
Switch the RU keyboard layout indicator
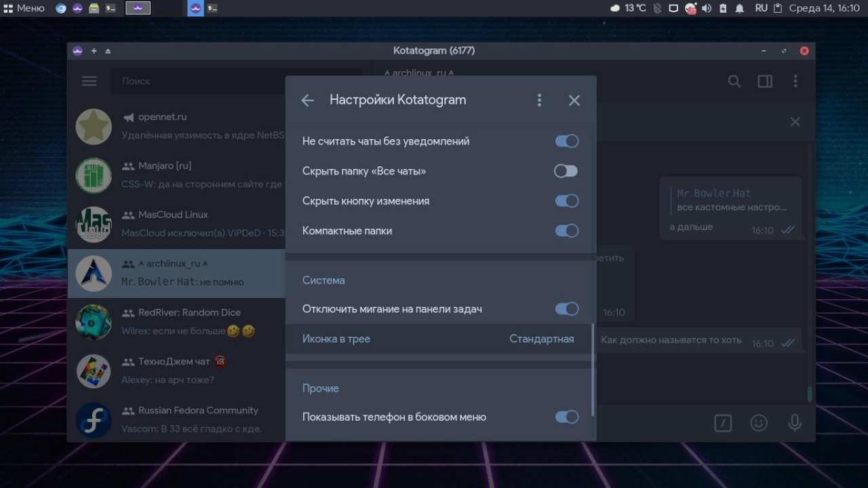tap(761, 8)
